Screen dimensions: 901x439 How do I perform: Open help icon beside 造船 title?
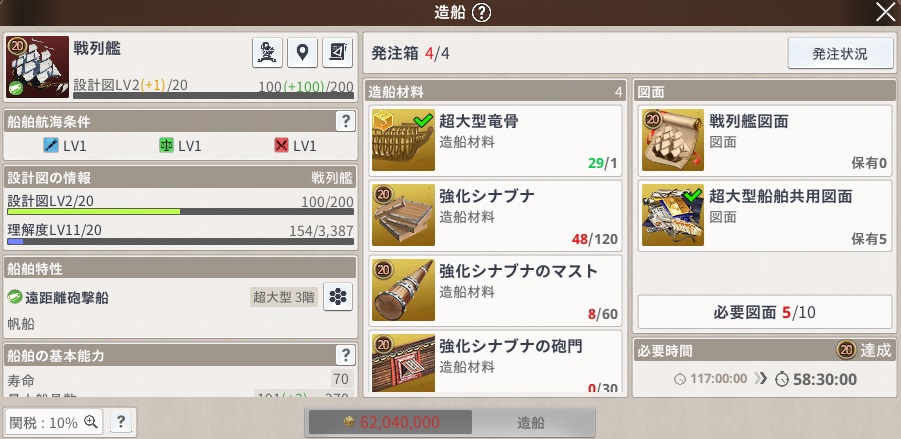click(482, 13)
